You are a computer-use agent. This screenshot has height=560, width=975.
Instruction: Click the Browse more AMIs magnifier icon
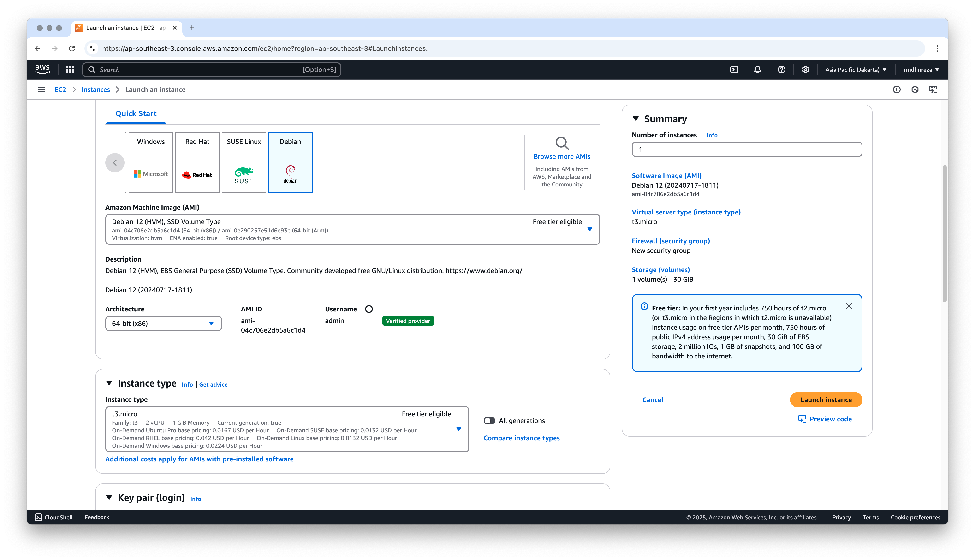click(562, 143)
